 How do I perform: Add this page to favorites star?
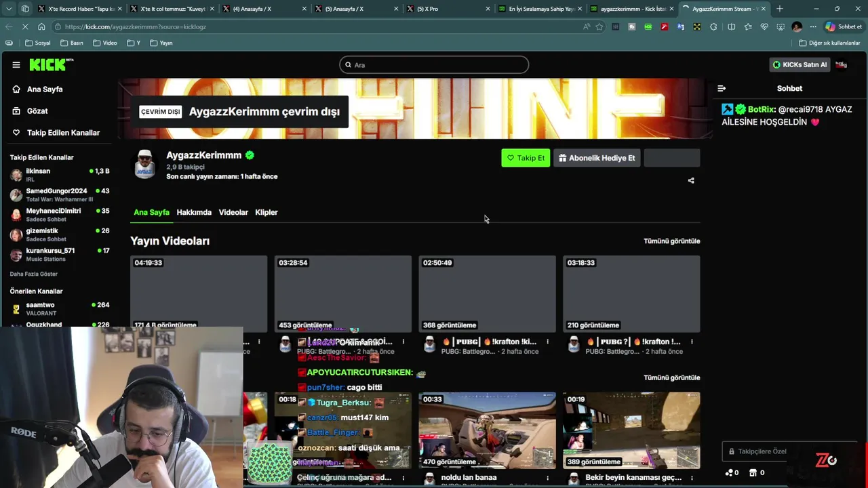(599, 26)
